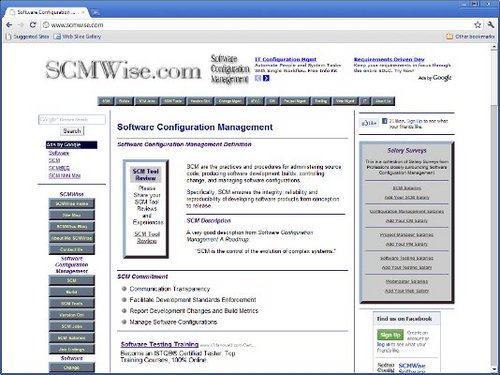Image resolution: width=500 pixels, height=375 pixels.
Task: Click the Contact Me sidebar button
Action: [72, 249]
